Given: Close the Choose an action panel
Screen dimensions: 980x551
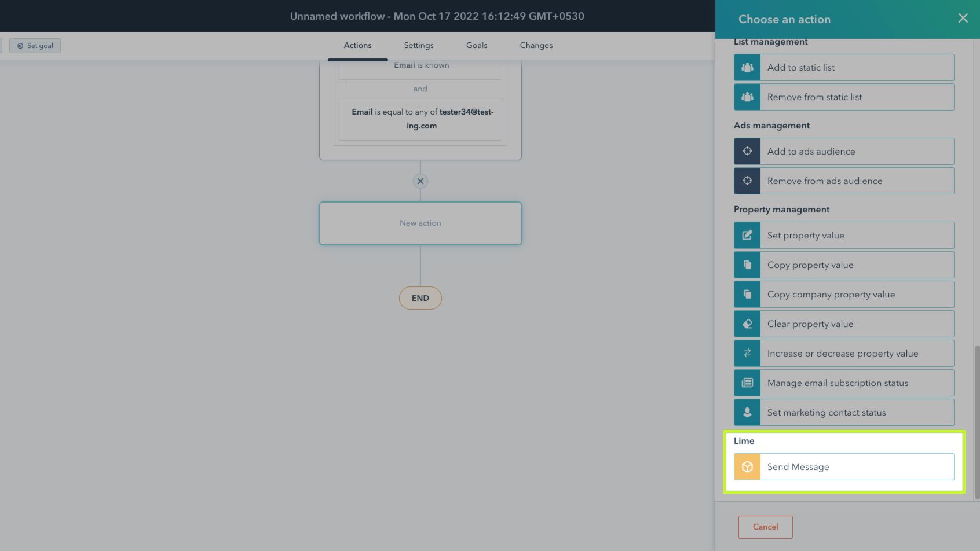Looking at the screenshot, I should point(963,18).
